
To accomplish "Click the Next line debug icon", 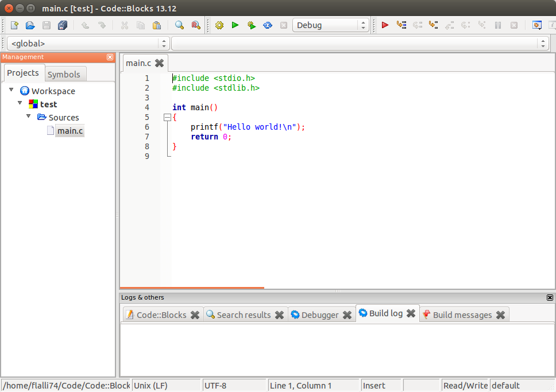I will [418, 25].
